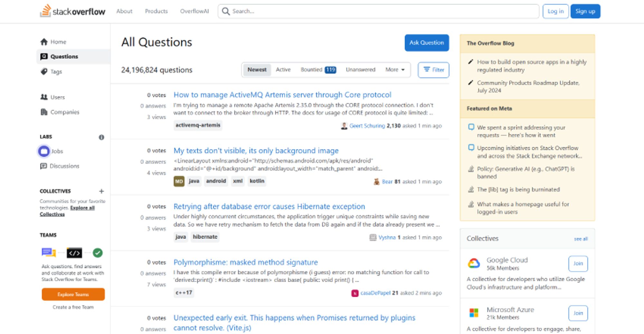The height and width of the screenshot is (334, 644).
Task: Open the Hibernate exception question
Action: 269,206
